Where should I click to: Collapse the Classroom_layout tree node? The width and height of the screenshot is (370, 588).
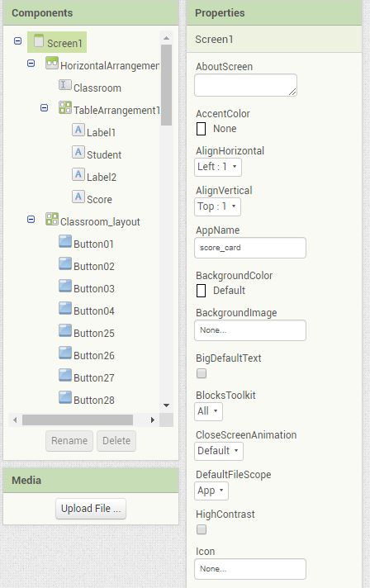(x=31, y=219)
